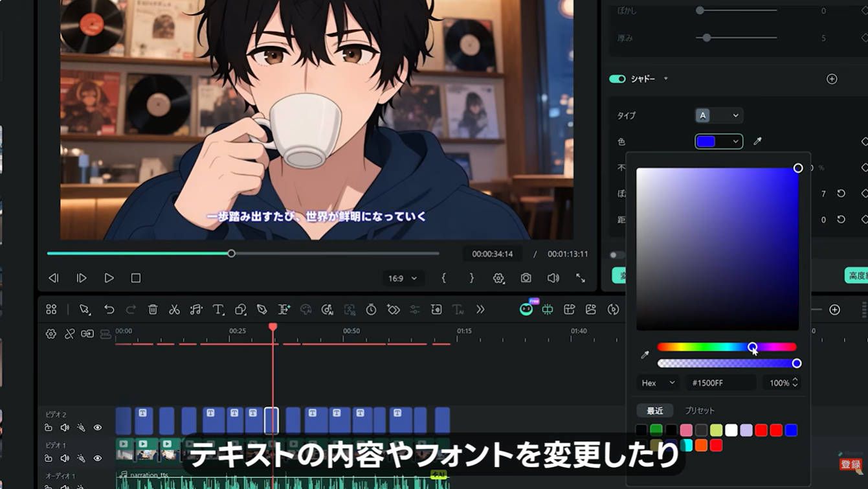Screen dimensions: 868x489
Task: Click the delete trash icon in the timeline toolbar
Action: click(x=153, y=310)
